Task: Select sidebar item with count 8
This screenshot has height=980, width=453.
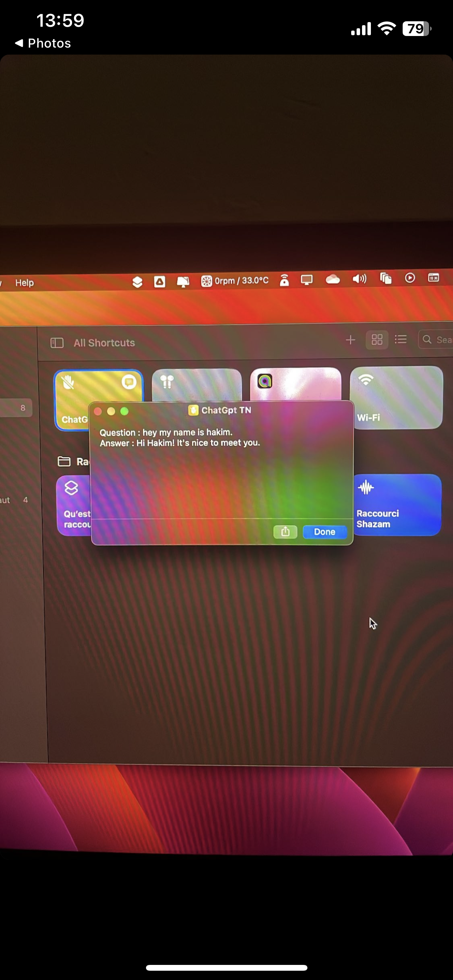Action: click(15, 408)
